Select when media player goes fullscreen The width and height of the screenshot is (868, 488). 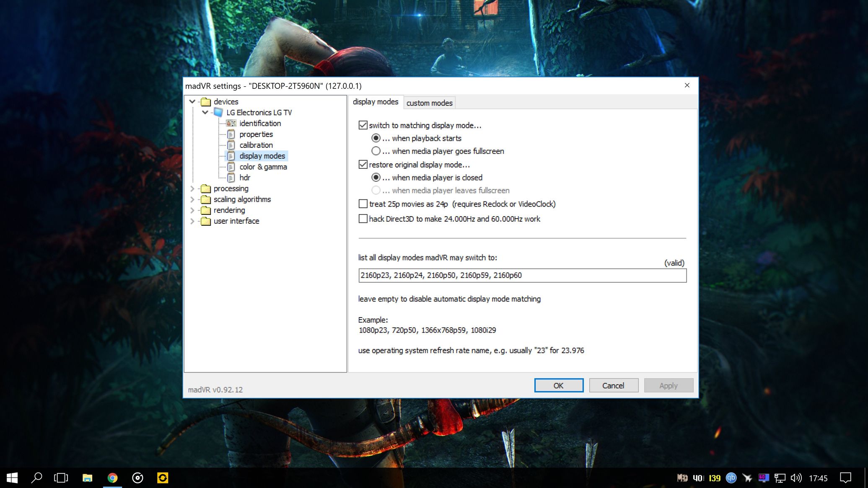pyautogui.click(x=376, y=151)
